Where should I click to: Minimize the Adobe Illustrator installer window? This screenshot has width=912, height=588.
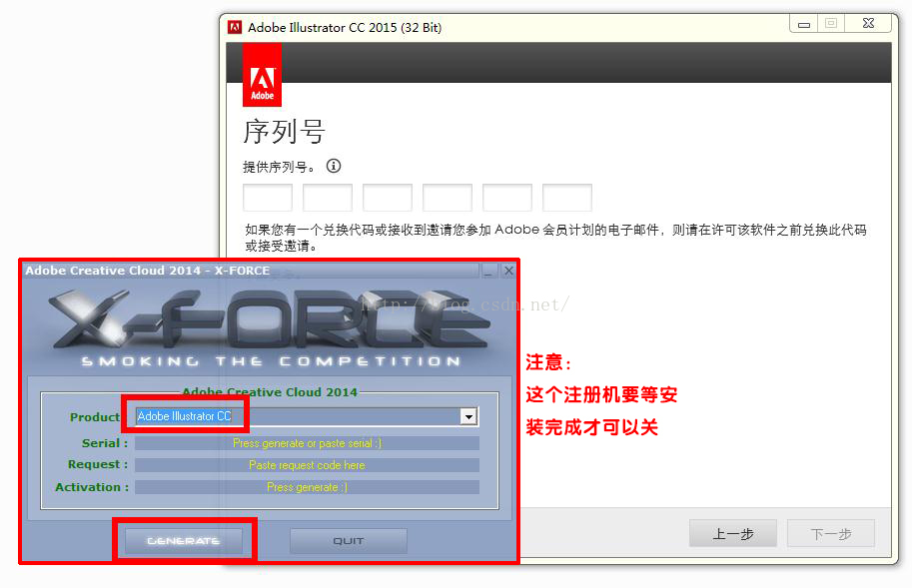pyautogui.click(x=804, y=24)
